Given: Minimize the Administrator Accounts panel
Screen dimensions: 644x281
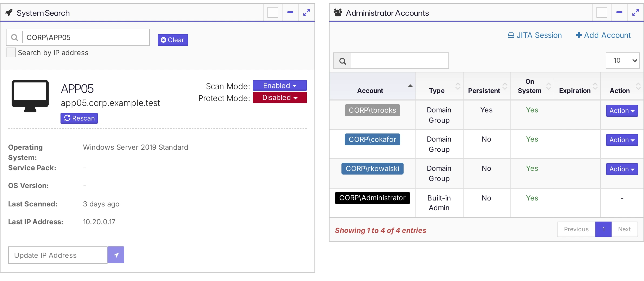Looking at the screenshot, I should click(619, 12).
